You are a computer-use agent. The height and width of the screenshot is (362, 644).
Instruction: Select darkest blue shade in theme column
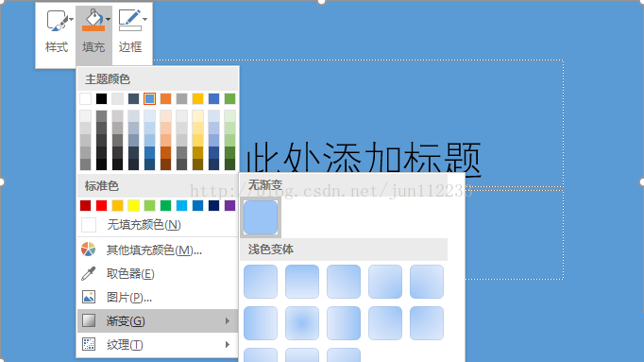point(149,164)
